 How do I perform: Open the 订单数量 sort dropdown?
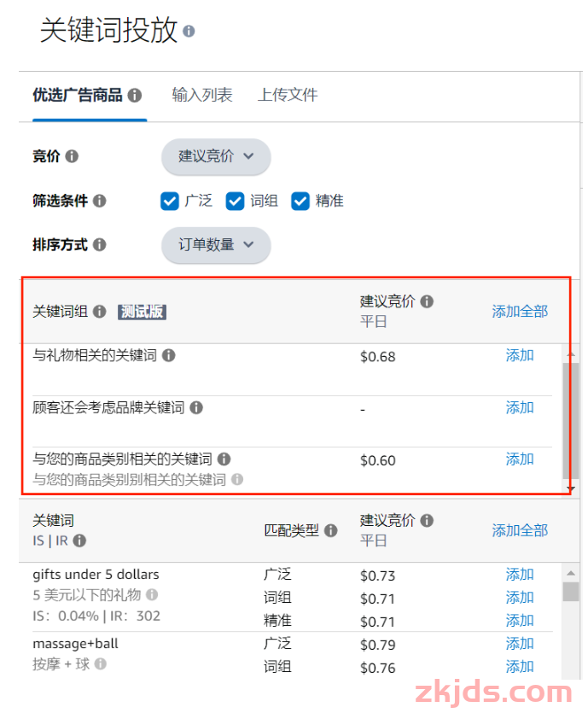click(216, 245)
